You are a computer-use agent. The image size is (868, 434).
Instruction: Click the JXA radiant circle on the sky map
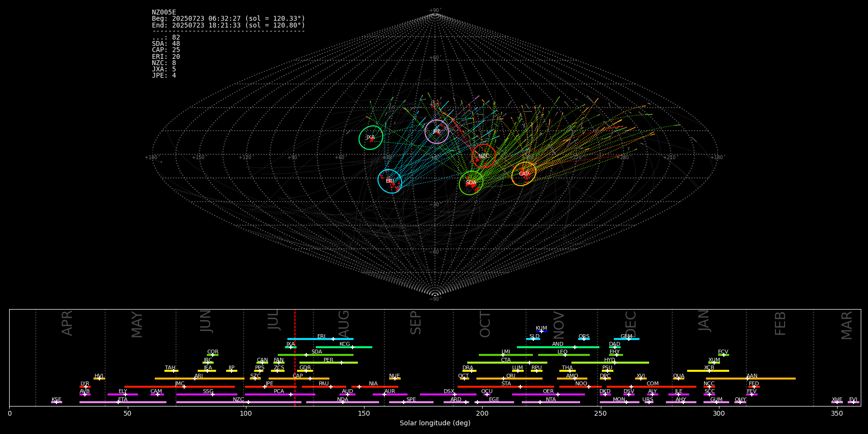tap(371, 137)
